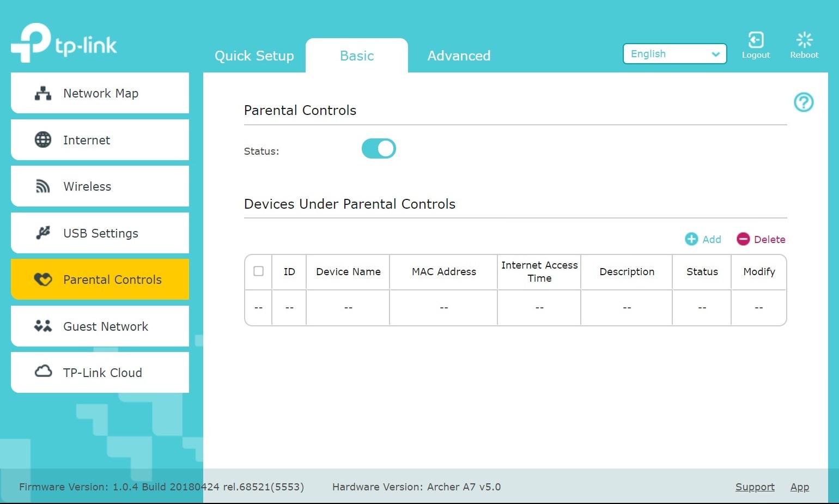Click the Add plus icon

[691, 239]
